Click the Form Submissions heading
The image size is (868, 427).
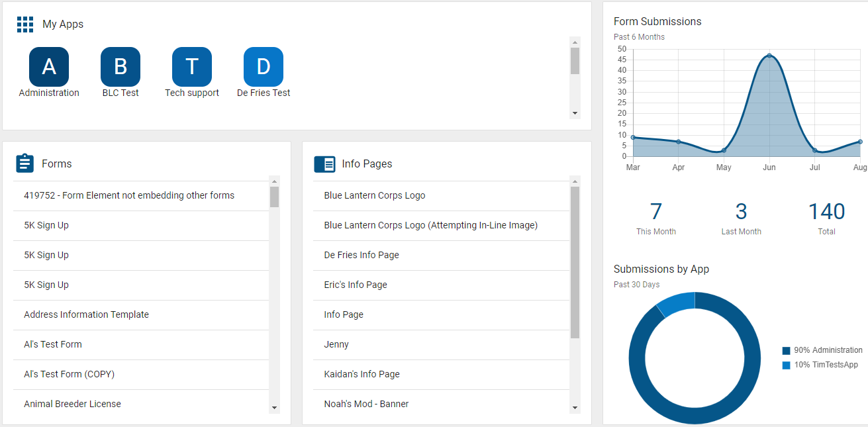[x=657, y=22]
